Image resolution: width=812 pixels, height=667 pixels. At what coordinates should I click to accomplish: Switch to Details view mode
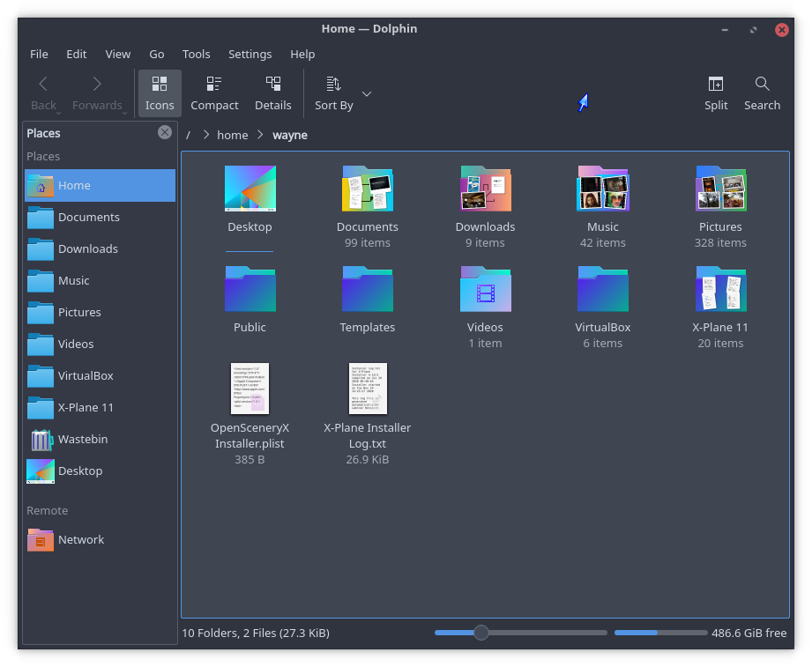coord(273,93)
